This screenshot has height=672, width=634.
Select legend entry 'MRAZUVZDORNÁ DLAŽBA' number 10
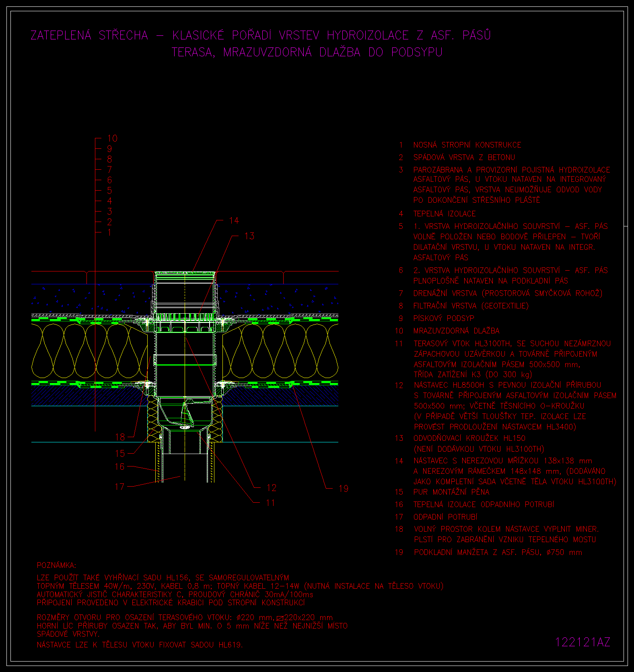pyautogui.click(x=456, y=331)
